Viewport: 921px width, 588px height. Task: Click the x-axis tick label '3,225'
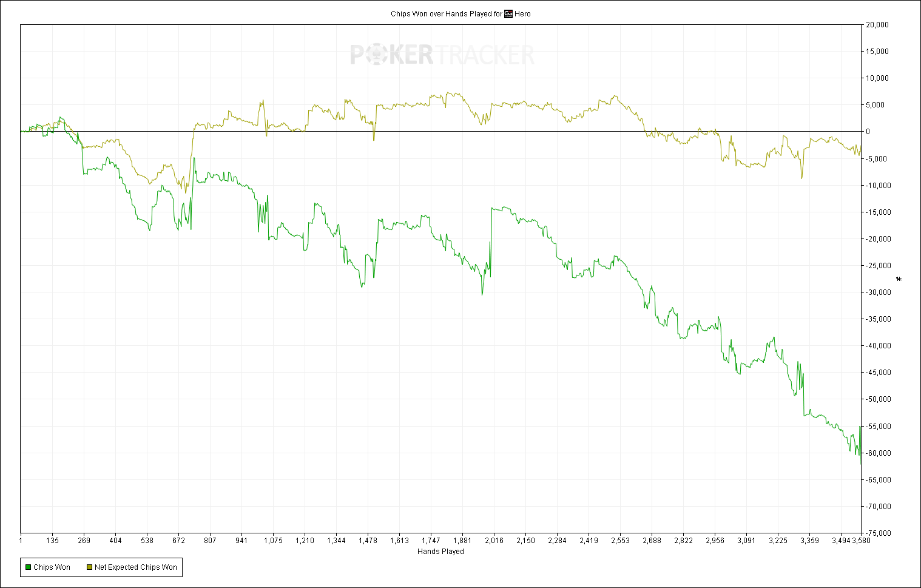pos(778,541)
